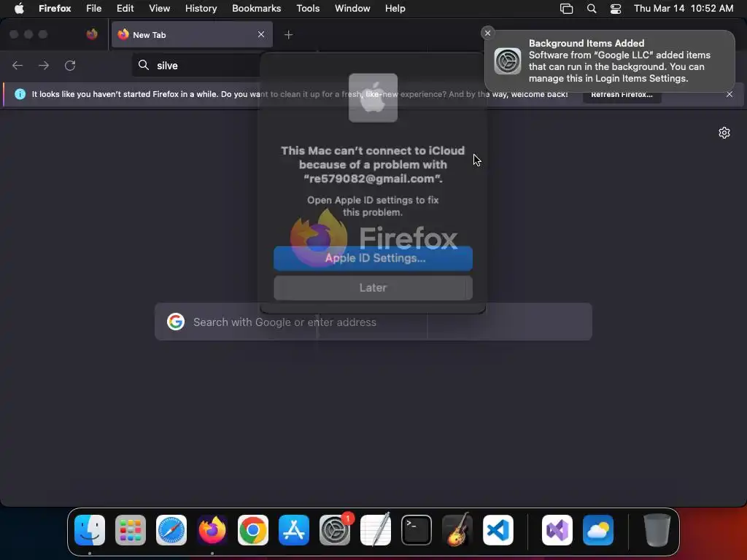Screen dimensions: 747x560
Task: Open System Settings from the Dock
Action: (x=335, y=530)
